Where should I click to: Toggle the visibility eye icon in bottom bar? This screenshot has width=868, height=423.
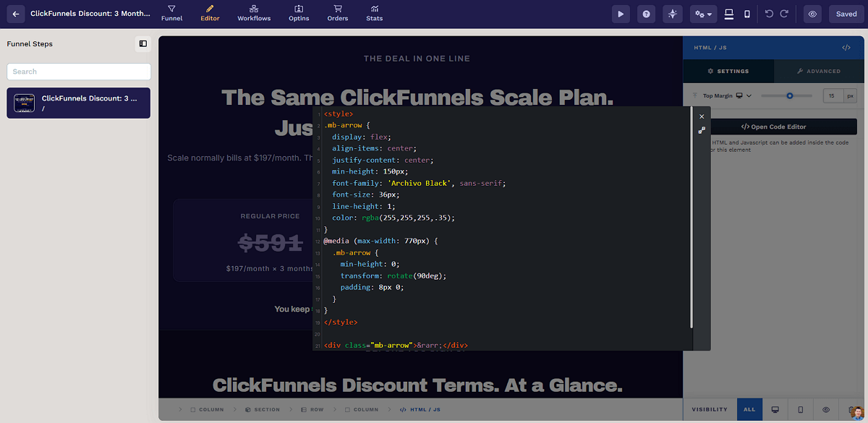point(826,409)
